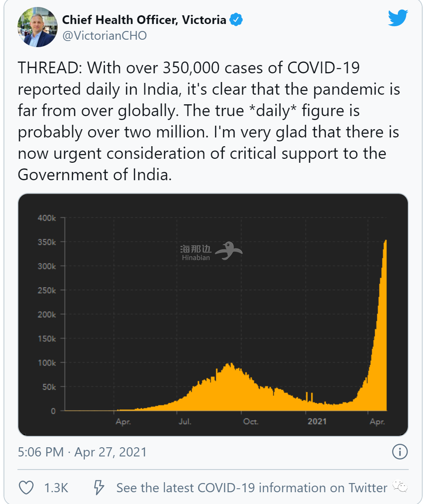Open the @VictorianCHO handle link

pos(105,36)
